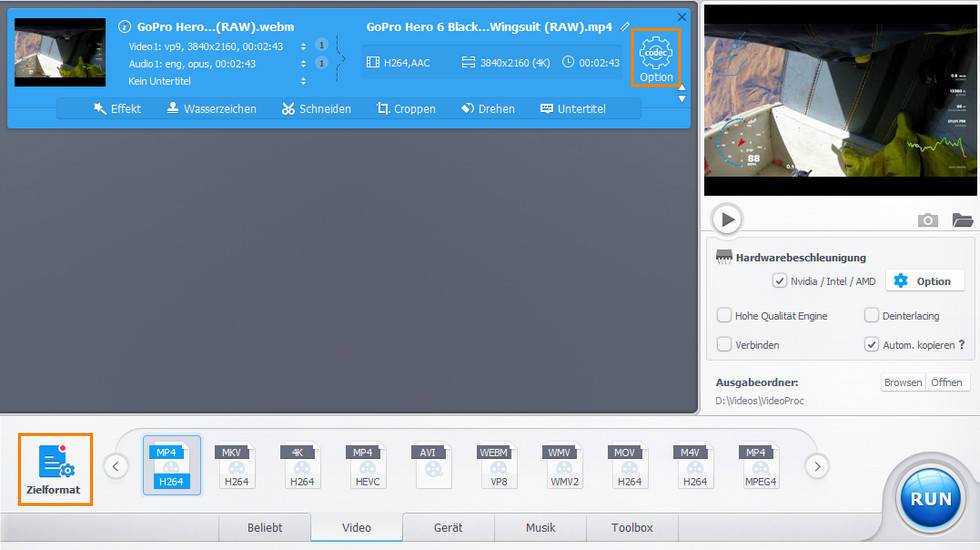Enable Hohe Qualität Engine checkbox
Screen dimensions: 980x550
(724, 315)
